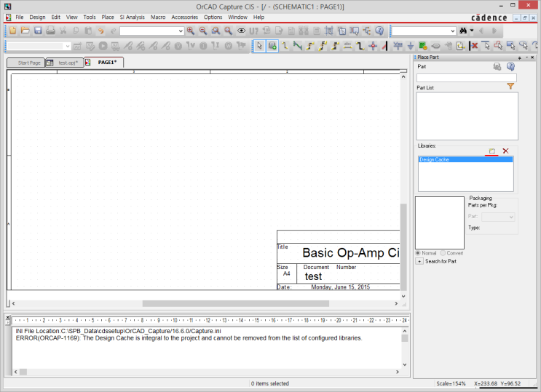
Task: Open the binoculars search options arrow
Action: click(472, 31)
